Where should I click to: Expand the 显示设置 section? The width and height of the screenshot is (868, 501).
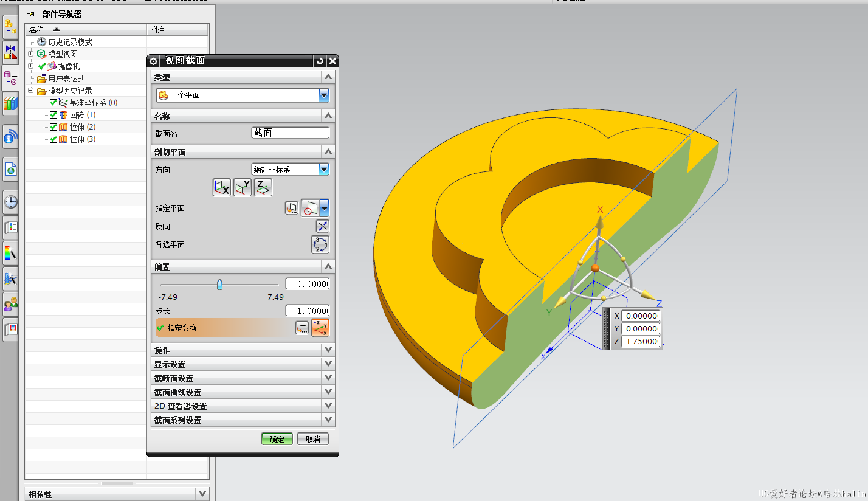pos(328,364)
